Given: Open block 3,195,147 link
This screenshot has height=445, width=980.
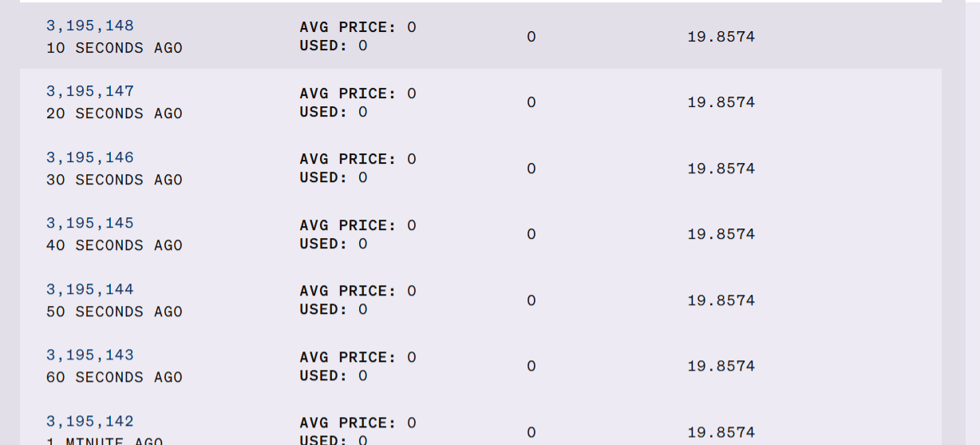Looking at the screenshot, I should 90,92.
